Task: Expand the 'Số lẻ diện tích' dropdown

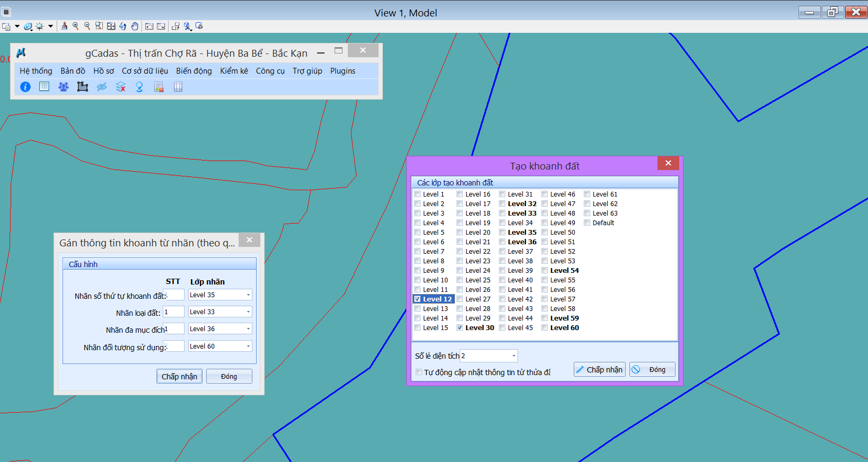Action: tap(513, 356)
